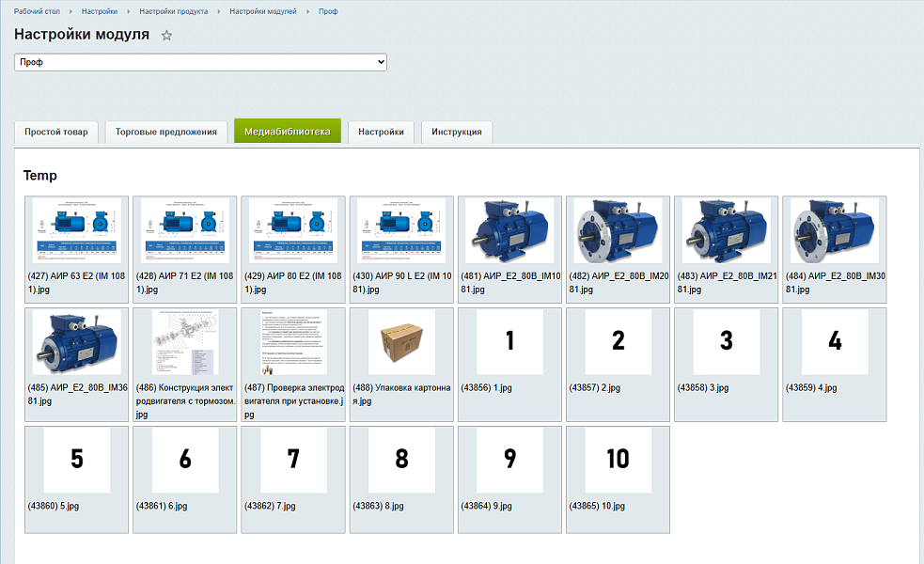Select document image (487) Проверка электродвигателя

coord(293,343)
